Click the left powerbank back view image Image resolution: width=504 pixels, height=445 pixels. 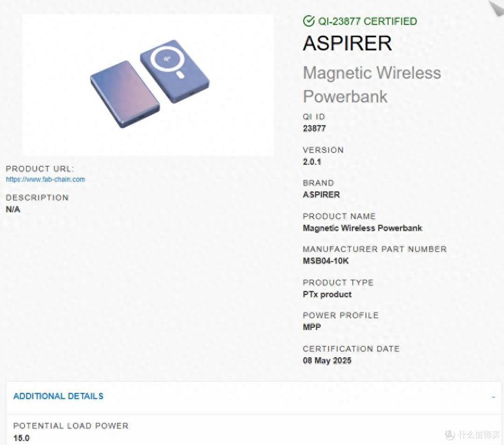coord(125,94)
